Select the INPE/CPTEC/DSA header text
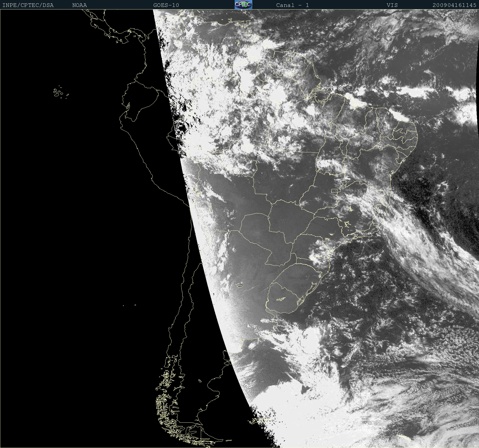Image resolution: width=479 pixels, height=448 pixels. coord(28,5)
